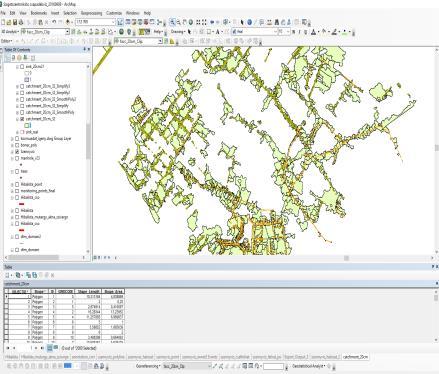Click the catchment_20cm_I3 polygon symbol swatch
The width and height of the screenshot is (439, 374).
pos(27,125)
